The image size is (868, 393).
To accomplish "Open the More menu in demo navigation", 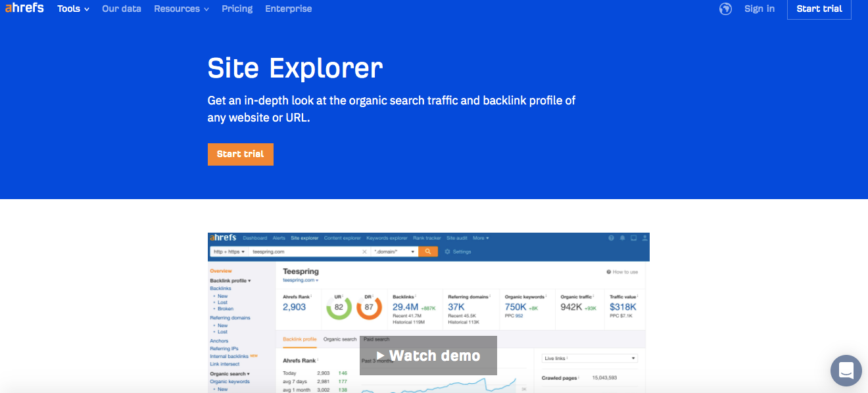I will 481,238.
